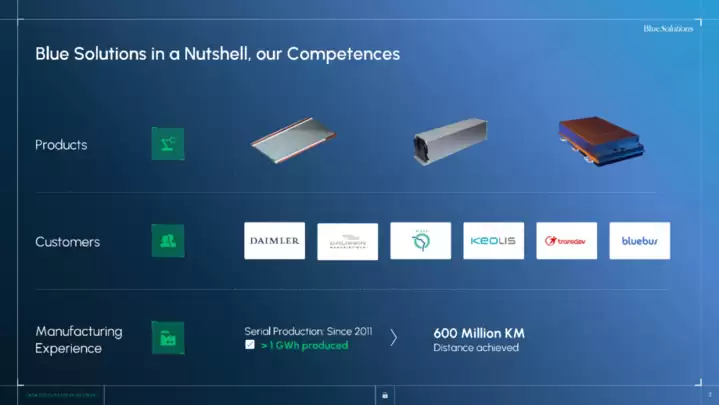Select the Daimler customer logo
Screen dimensions: 719x405
274,241
